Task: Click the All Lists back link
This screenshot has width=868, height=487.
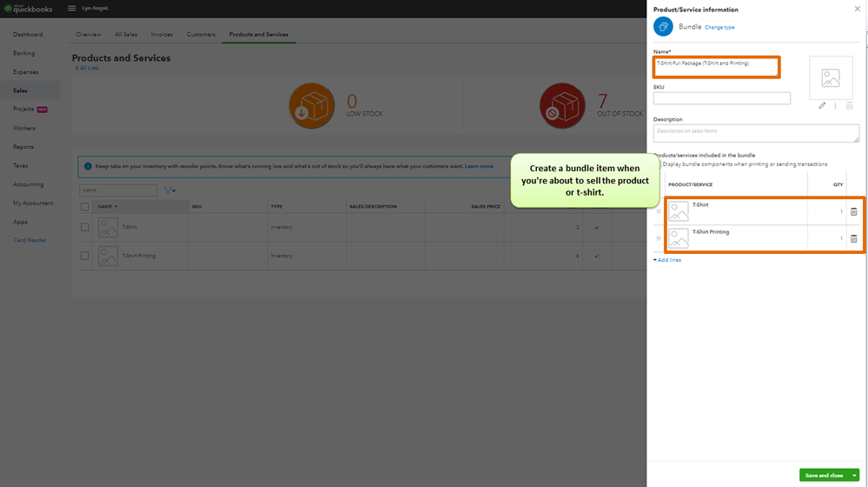Action: tap(87, 68)
